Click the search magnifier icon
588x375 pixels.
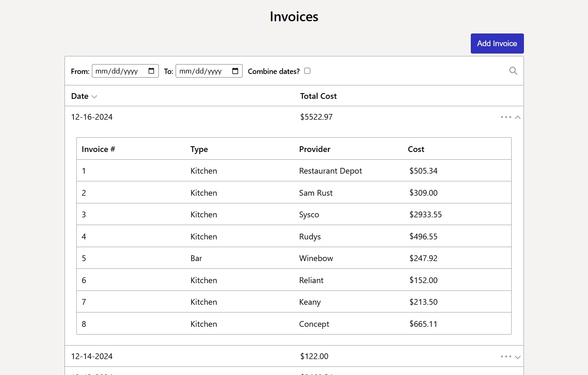513,71
